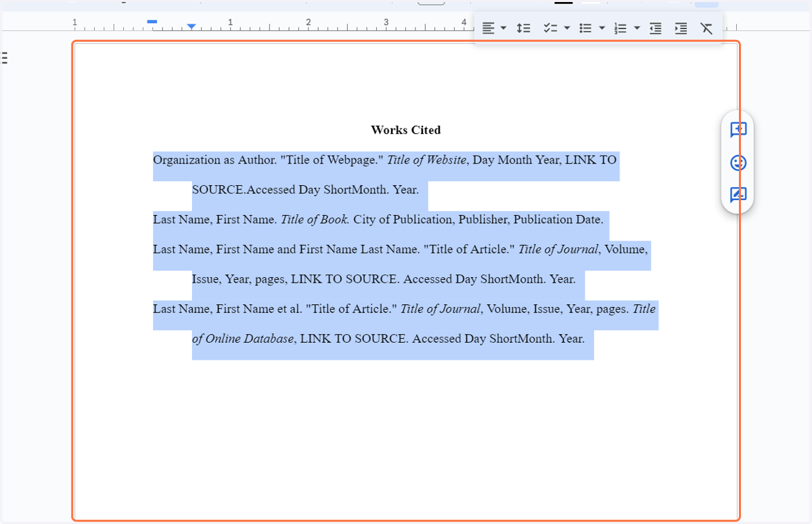812x524 pixels.
Task: Click "Issue, Year, pages, LINK TO SOURCE." line
Action: coord(296,279)
